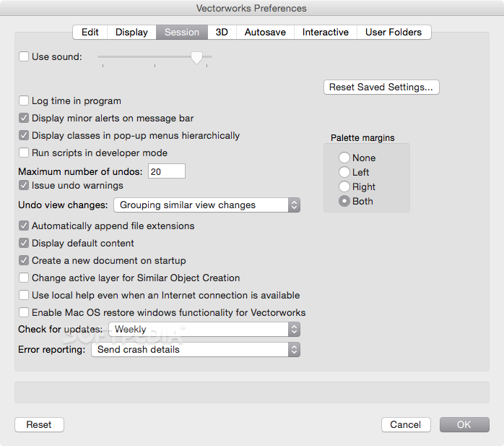The width and height of the screenshot is (504, 446).
Task: Enable Run scripts in developer mode
Action: pos(24,153)
